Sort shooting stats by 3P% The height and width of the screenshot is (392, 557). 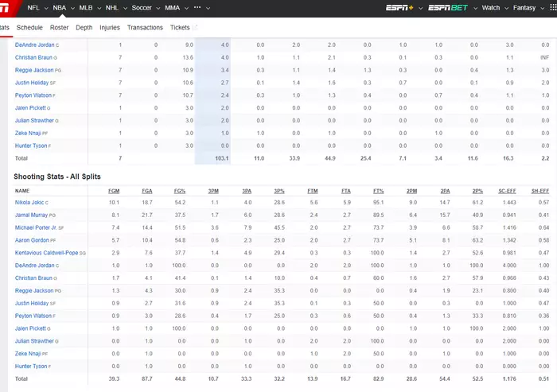pos(279,191)
